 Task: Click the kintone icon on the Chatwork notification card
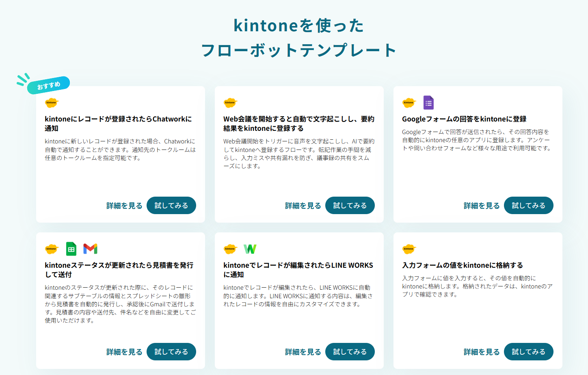click(x=52, y=102)
